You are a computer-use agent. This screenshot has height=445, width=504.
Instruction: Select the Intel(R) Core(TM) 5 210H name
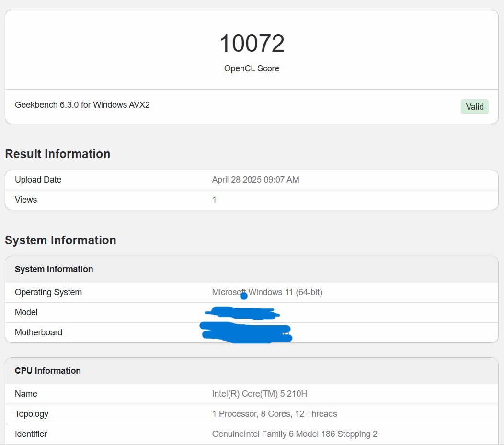(259, 394)
